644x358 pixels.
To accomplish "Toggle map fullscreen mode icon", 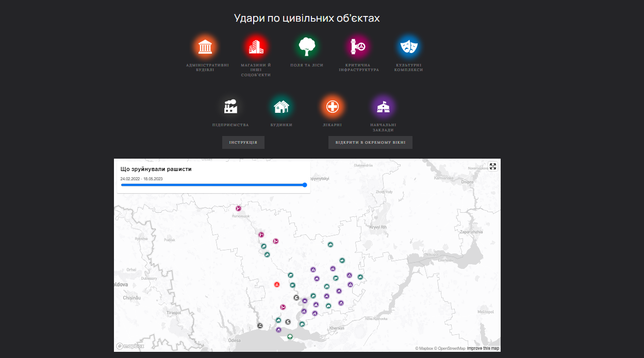I will (493, 166).
